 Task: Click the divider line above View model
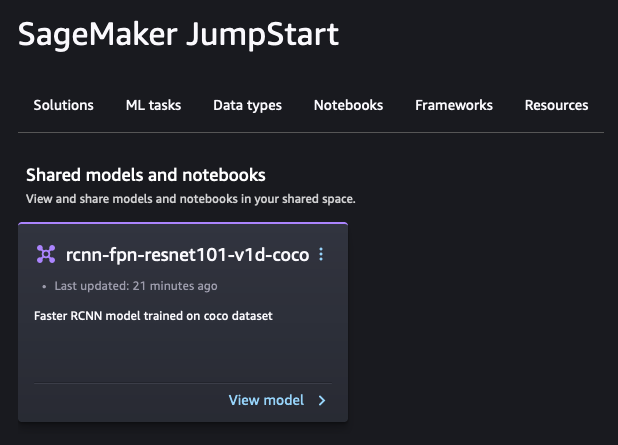(183, 383)
